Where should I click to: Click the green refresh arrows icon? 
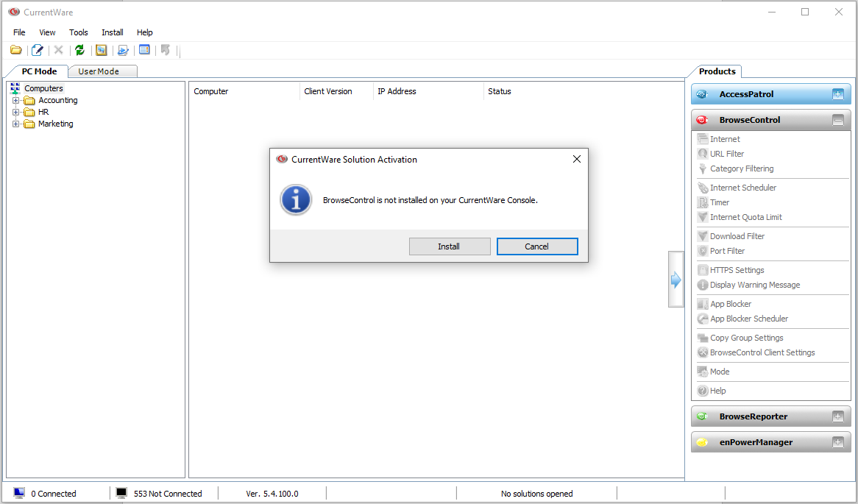pyautogui.click(x=80, y=50)
